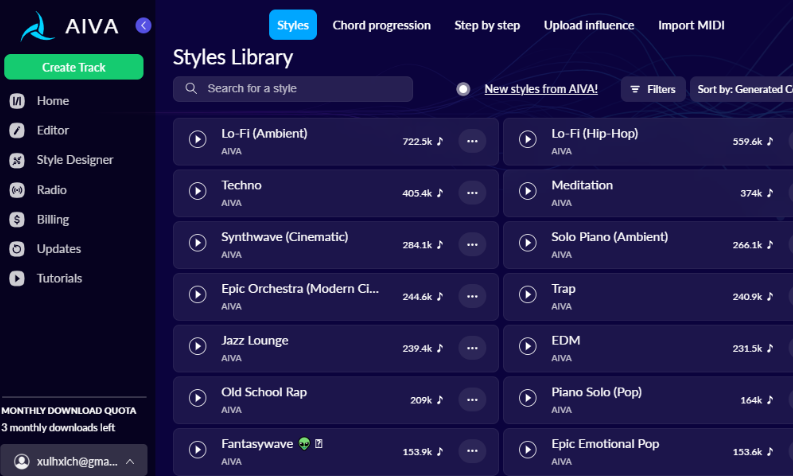Click the search magnifier icon
Viewport: 793px width, 476px height.
pyautogui.click(x=191, y=89)
